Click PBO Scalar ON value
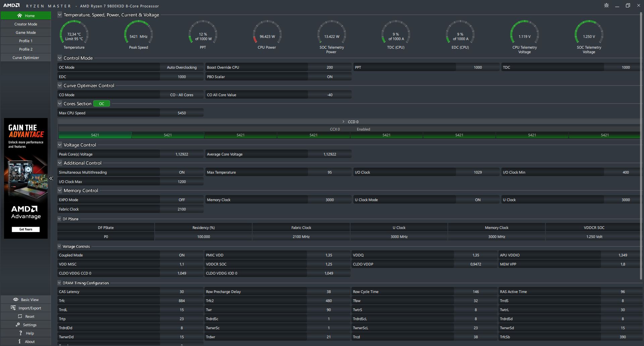Viewport: 644px width, 346px height. coord(330,77)
